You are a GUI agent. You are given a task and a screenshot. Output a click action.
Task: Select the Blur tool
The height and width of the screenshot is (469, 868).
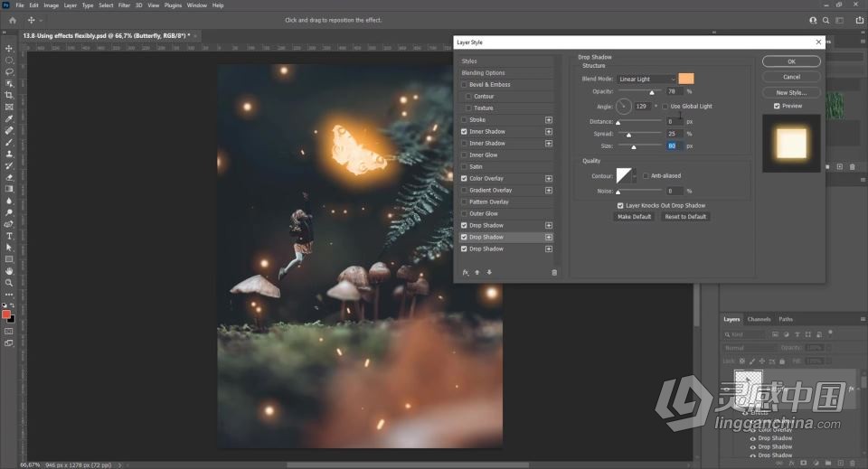(9, 201)
